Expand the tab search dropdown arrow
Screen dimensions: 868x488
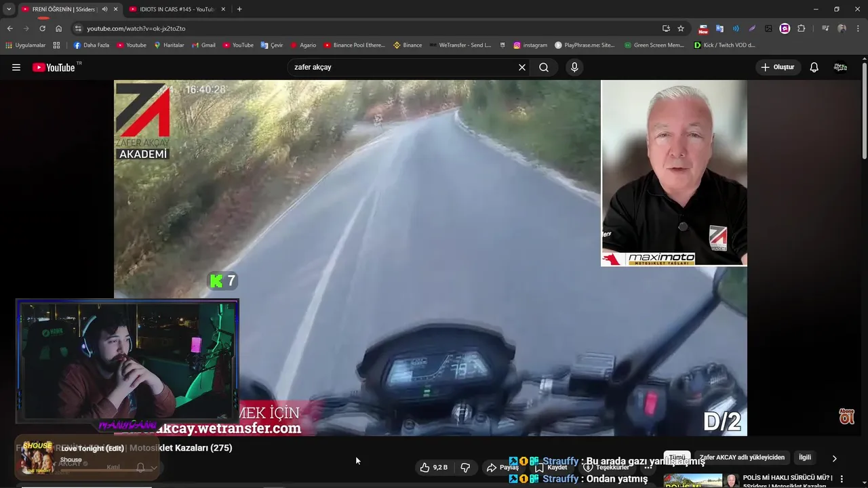8,9
